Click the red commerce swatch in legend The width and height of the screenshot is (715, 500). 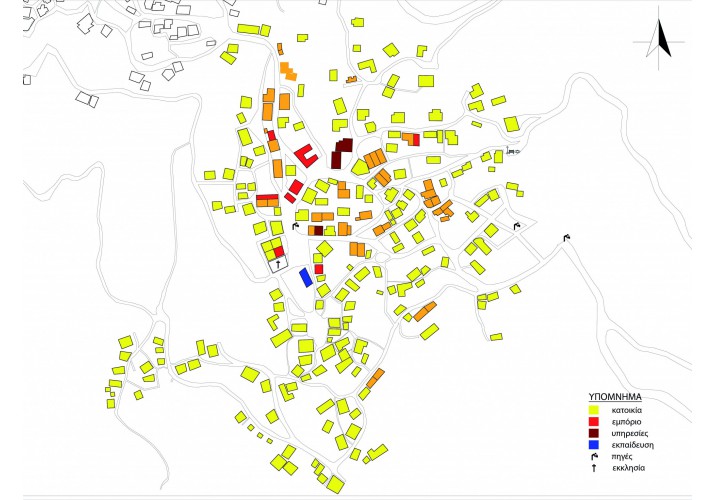(x=594, y=422)
